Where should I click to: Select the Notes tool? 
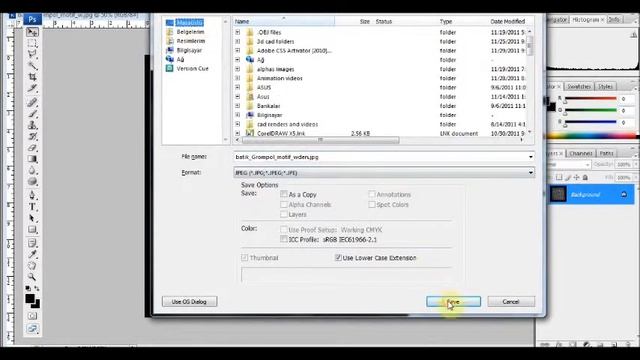pyautogui.click(x=32, y=243)
